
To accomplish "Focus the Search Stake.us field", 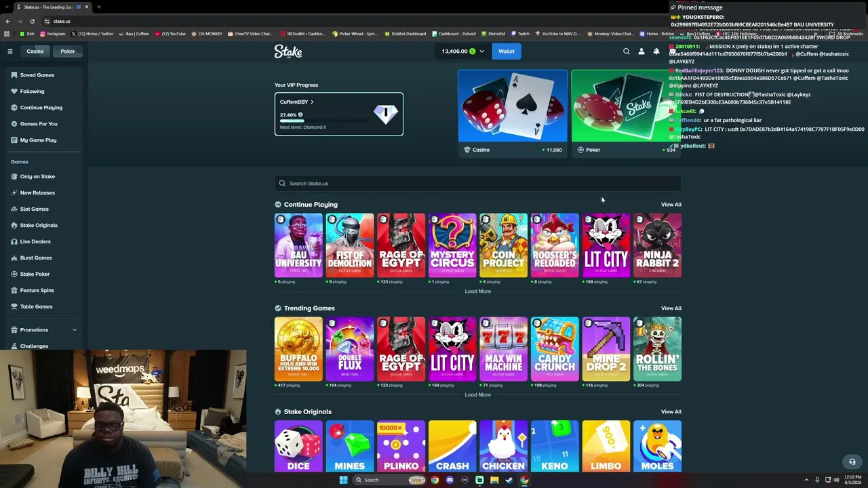I will (x=478, y=184).
